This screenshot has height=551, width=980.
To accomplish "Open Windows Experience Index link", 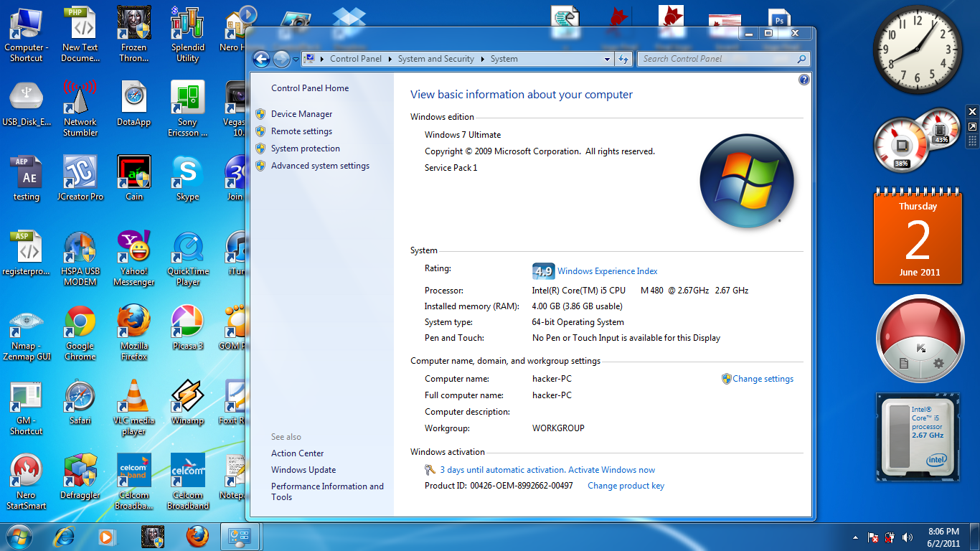I will [608, 271].
